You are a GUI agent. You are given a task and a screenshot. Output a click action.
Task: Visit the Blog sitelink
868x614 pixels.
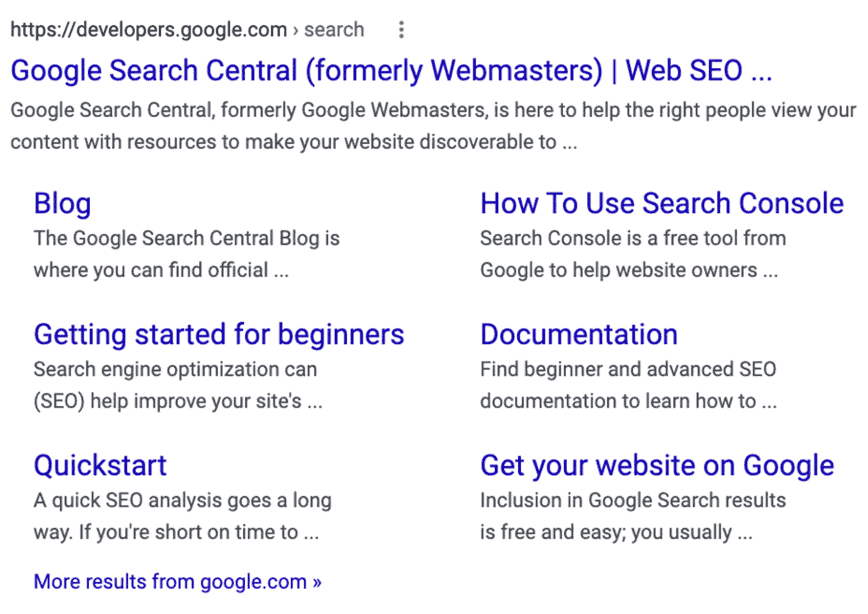point(62,203)
